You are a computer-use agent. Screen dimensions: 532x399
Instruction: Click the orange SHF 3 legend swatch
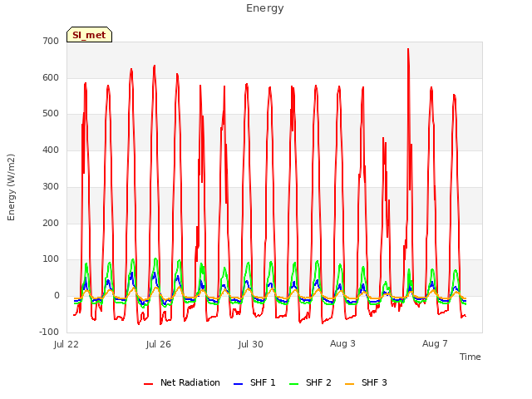(349, 384)
